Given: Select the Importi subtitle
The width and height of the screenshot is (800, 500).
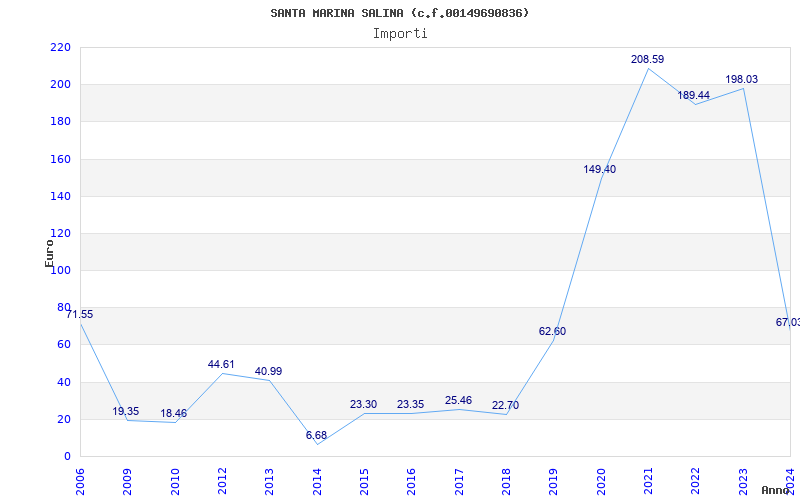Looking at the screenshot, I should tap(400, 34).
